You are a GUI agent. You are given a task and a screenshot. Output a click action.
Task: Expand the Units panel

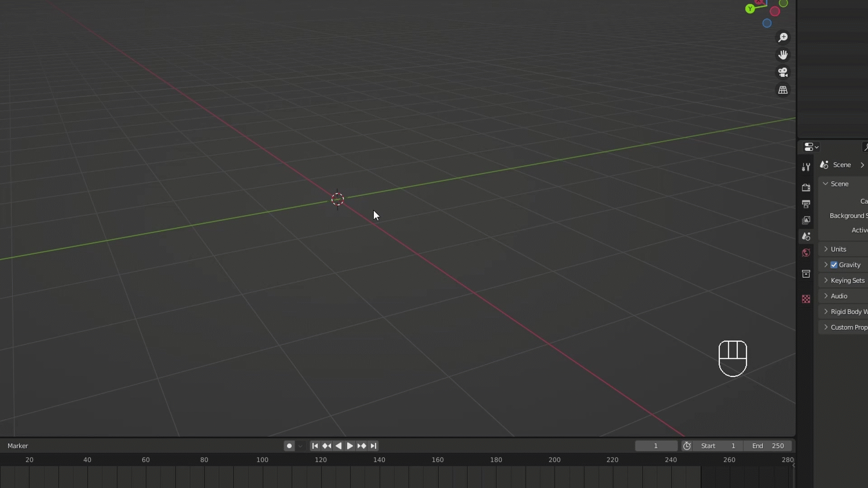[838, 249]
